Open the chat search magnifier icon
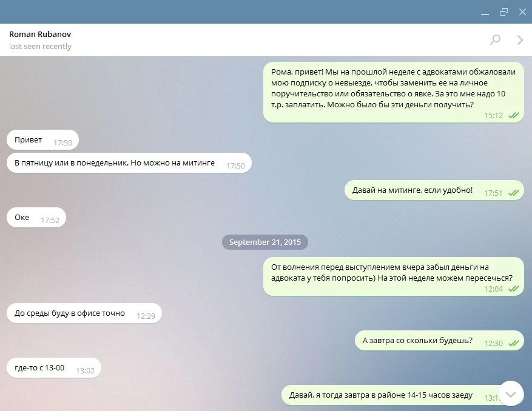The height and width of the screenshot is (411, 532). (x=495, y=39)
